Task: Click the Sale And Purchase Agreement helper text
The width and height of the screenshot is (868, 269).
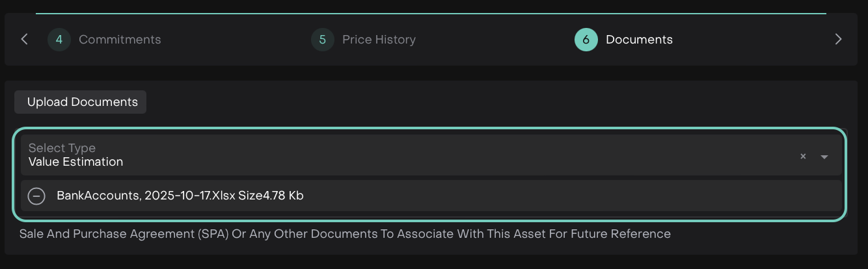Action: pyautogui.click(x=345, y=233)
